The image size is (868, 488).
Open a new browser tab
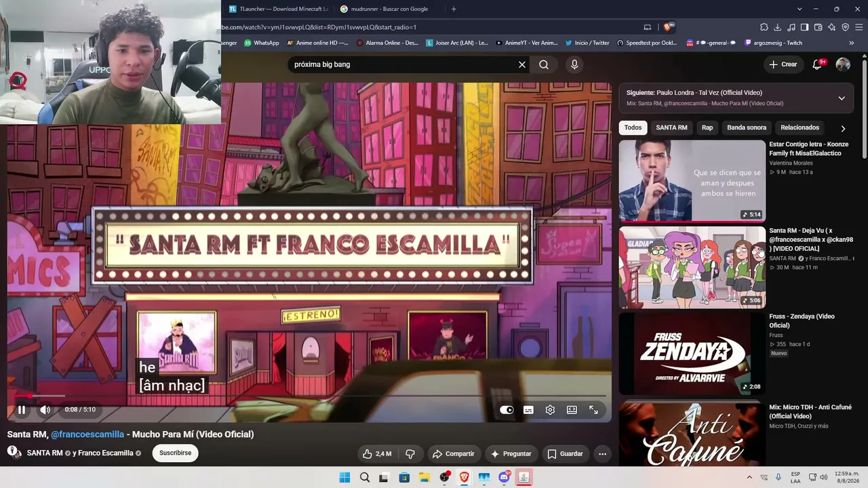[x=454, y=9]
